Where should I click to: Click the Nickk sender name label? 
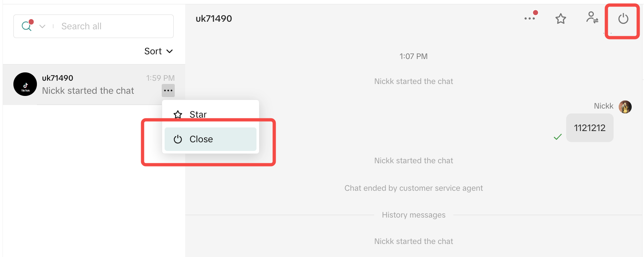pyautogui.click(x=603, y=106)
